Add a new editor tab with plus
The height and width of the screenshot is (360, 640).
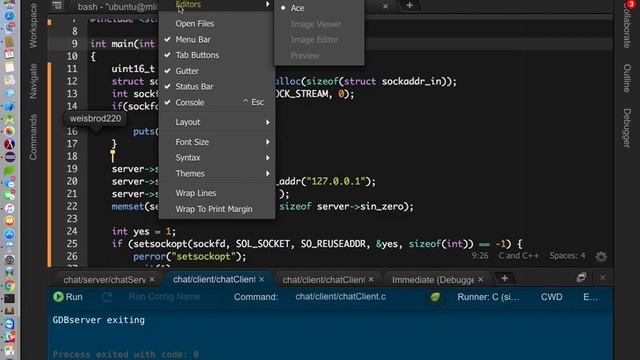(409, 5)
